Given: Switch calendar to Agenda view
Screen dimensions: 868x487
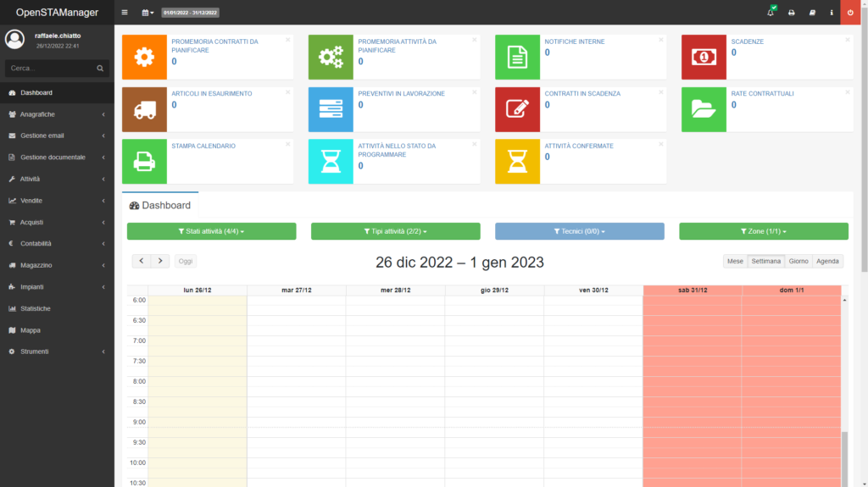Looking at the screenshot, I should tap(827, 261).
